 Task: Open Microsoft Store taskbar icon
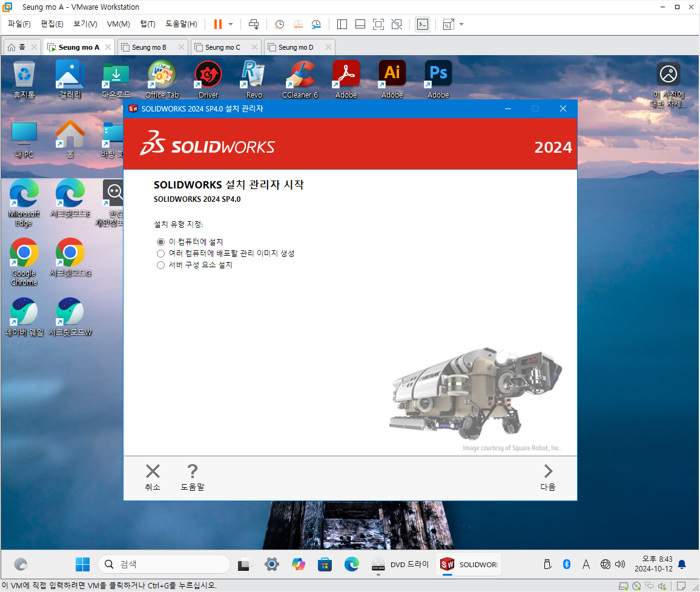pyautogui.click(x=325, y=564)
